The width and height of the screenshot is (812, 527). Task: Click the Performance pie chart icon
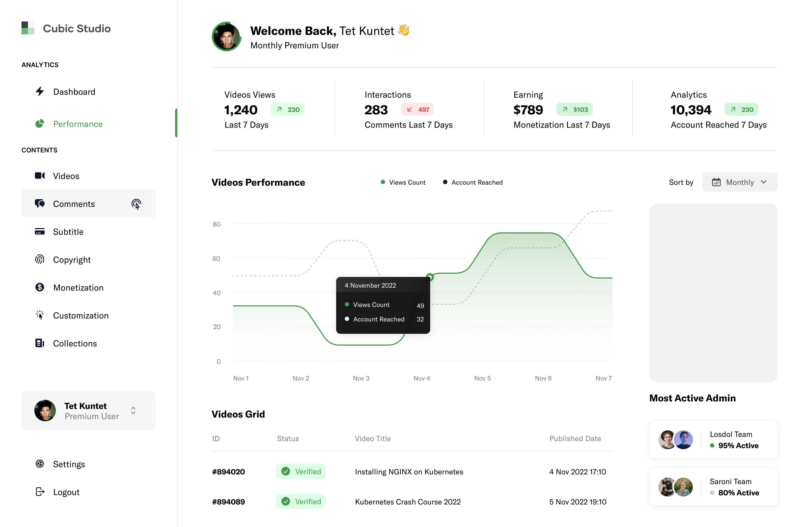(40, 124)
